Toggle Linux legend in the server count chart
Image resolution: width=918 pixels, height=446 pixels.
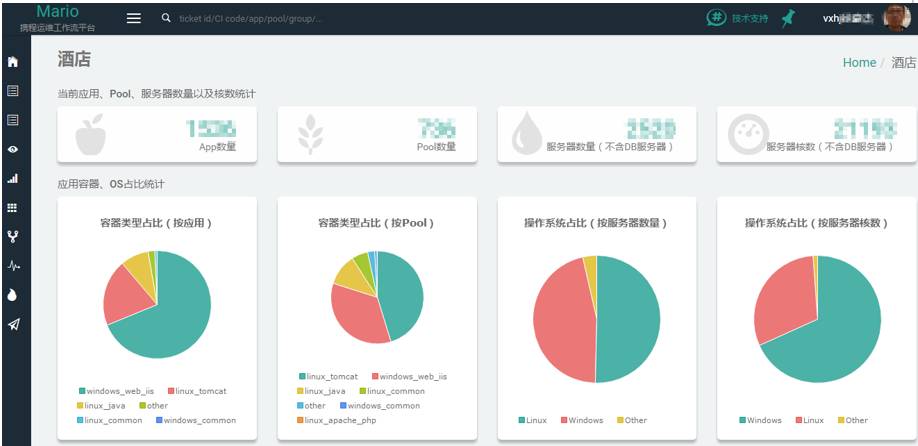point(532,420)
